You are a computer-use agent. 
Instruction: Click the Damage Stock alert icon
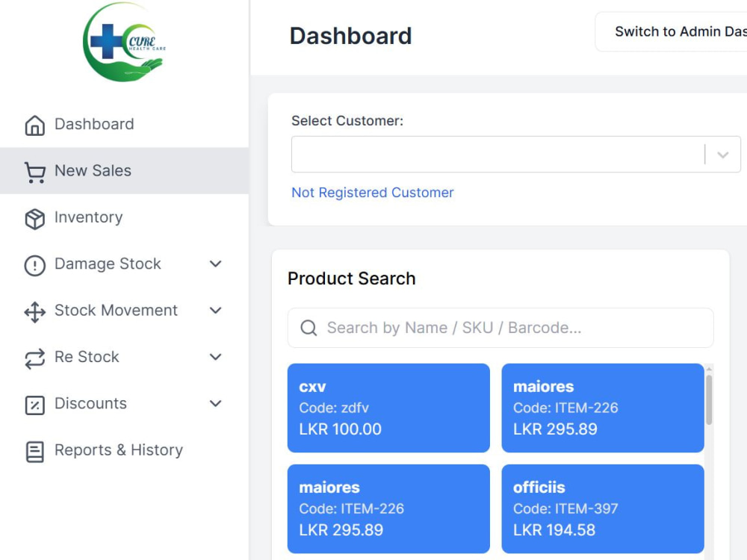pos(35,265)
